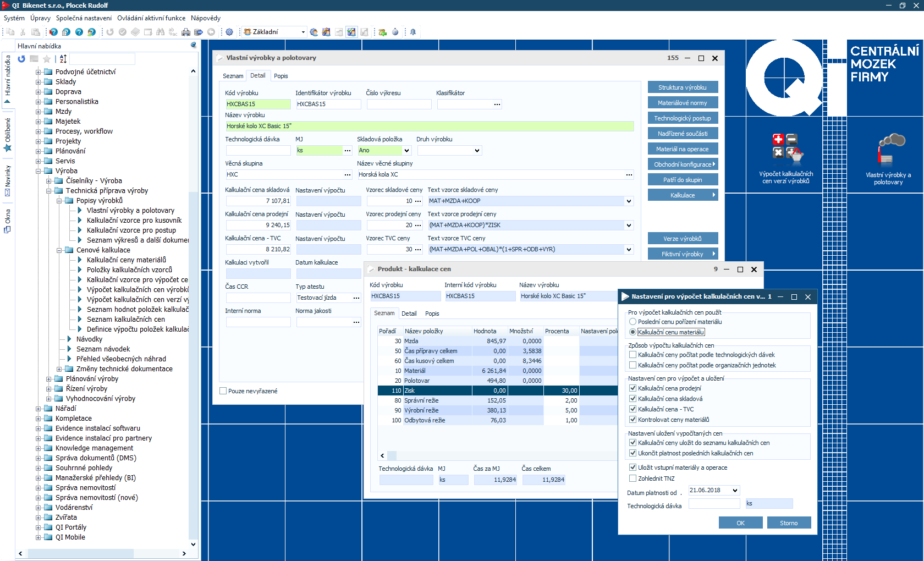Refresh the main menu with blue arrow icon
The image size is (924, 561).
[x=21, y=59]
